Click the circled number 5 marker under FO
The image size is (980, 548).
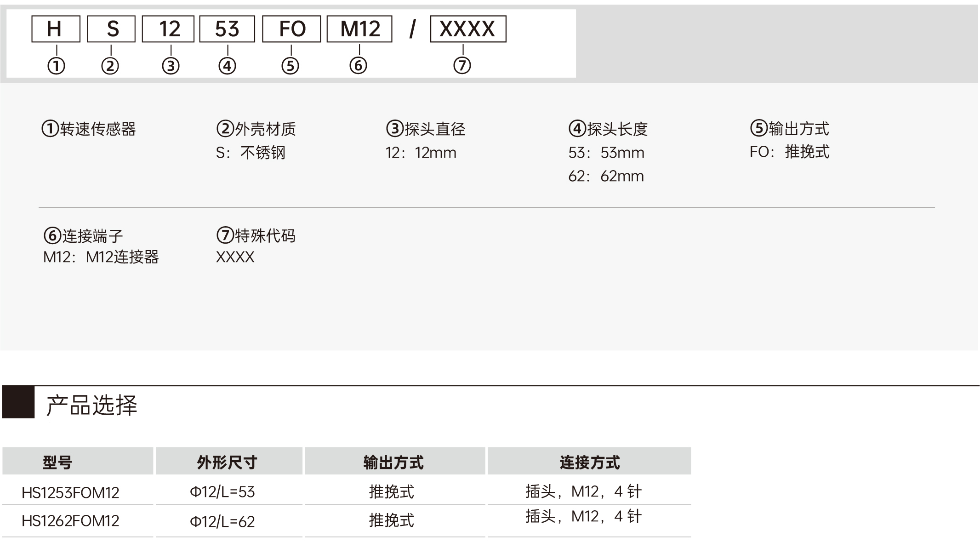(x=290, y=66)
